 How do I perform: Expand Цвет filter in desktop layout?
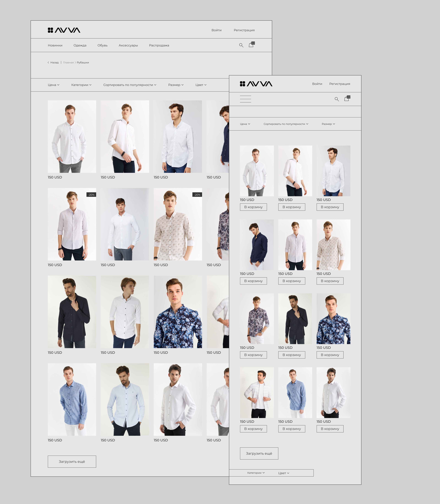point(201,85)
